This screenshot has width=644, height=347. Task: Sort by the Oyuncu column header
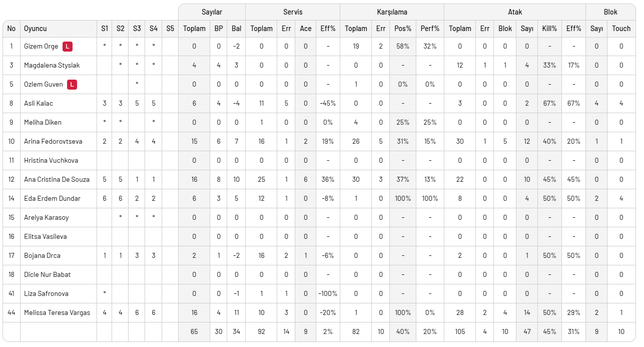point(36,29)
